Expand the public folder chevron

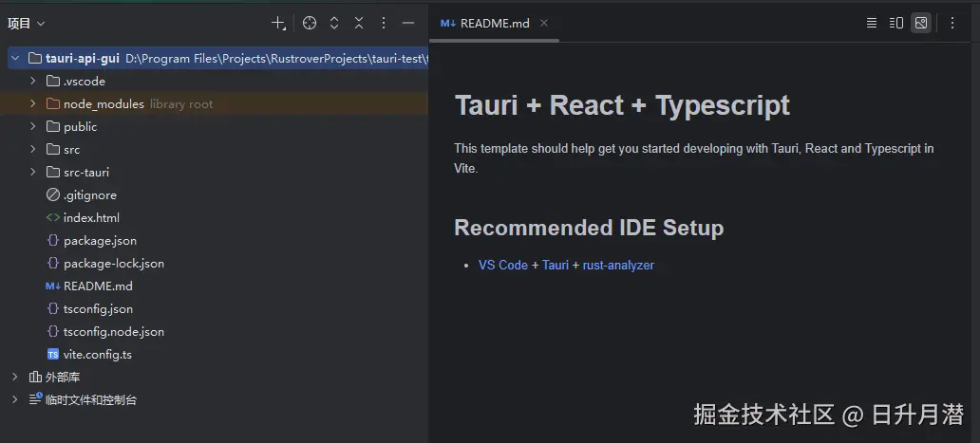click(x=33, y=127)
